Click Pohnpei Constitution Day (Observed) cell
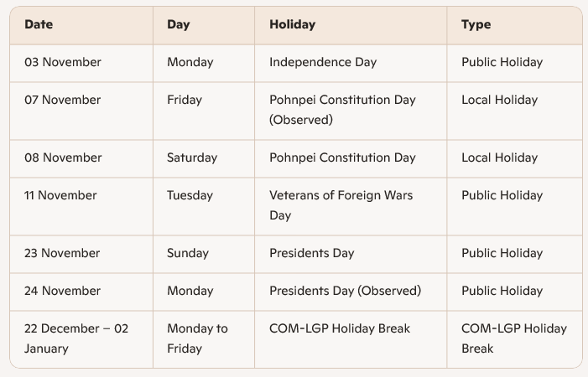This screenshot has width=588, height=377. click(x=342, y=110)
